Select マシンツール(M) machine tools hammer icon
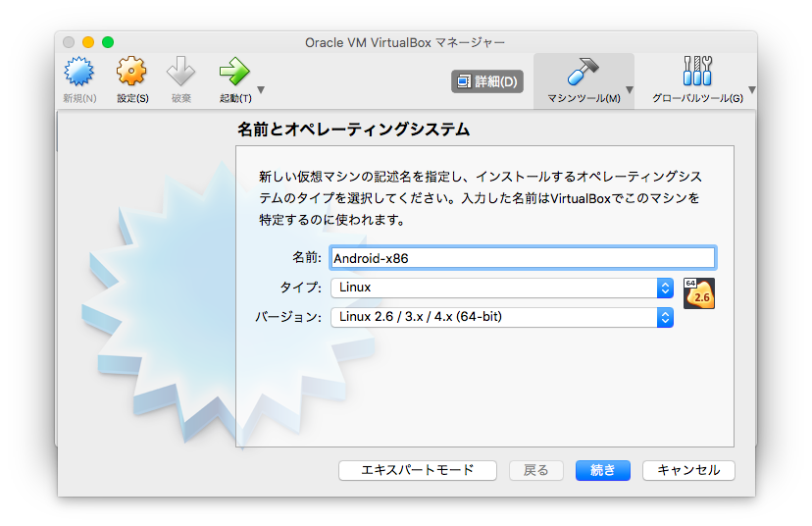This screenshot has width=812, height=526. [x=583, y=71]
